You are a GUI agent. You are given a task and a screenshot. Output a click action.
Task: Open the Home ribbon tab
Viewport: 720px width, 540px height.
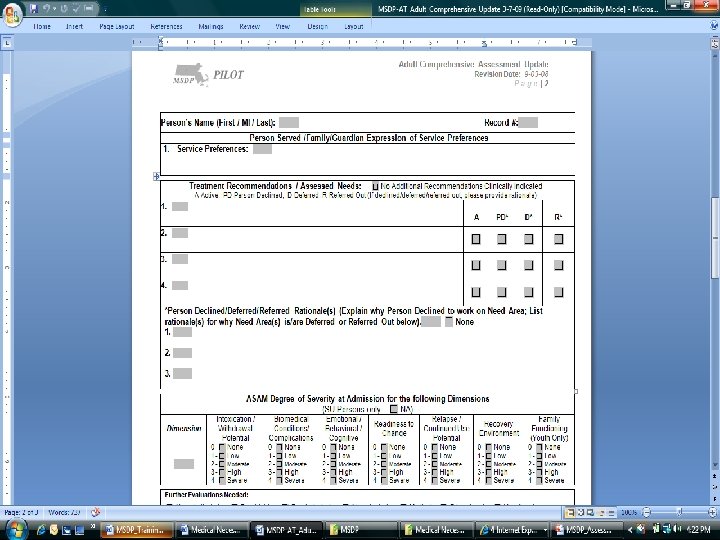(x=42, y=27)
